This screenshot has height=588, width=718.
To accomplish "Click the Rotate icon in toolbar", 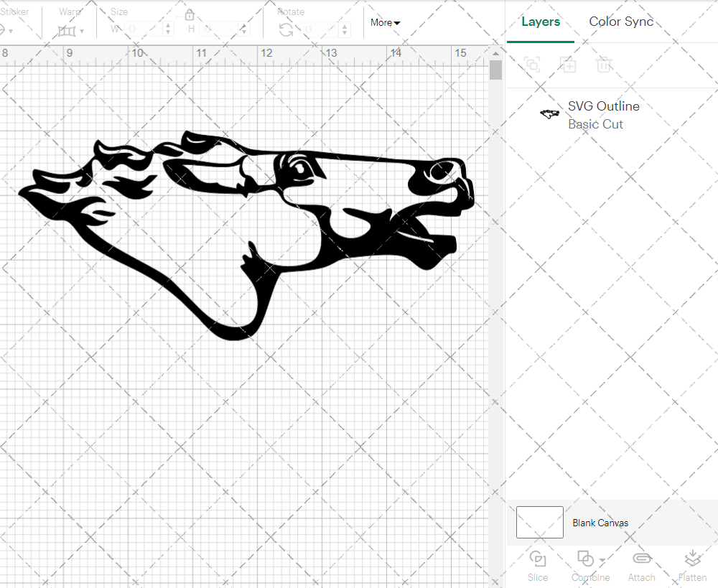I will point(286,29).
